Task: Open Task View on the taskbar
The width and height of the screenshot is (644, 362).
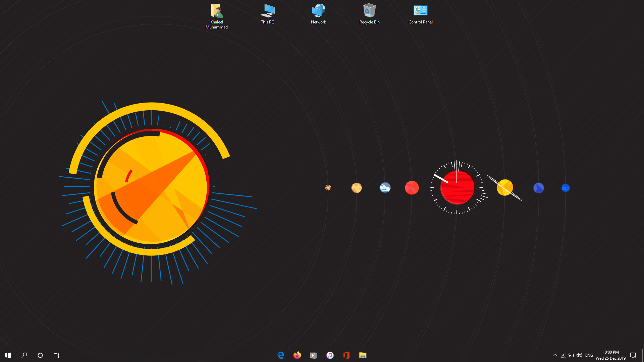Action: click(x=56, y=355)
